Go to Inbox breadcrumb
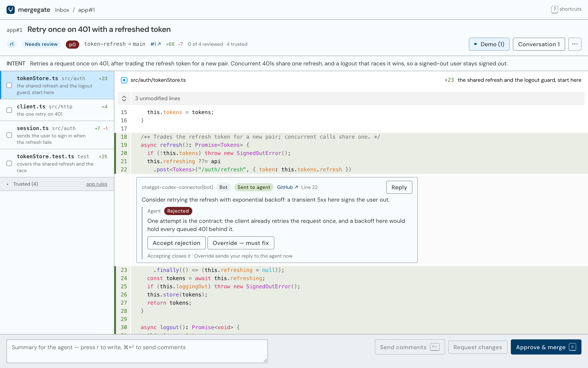This screenshot has width=588, height=368. point(62,10)
